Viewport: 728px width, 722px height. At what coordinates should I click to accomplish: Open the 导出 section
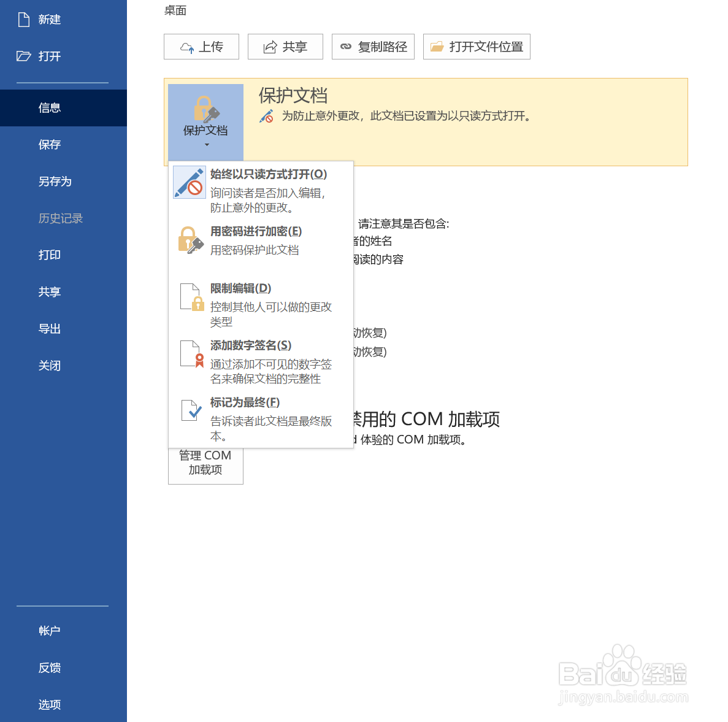[x=49, y=328]
